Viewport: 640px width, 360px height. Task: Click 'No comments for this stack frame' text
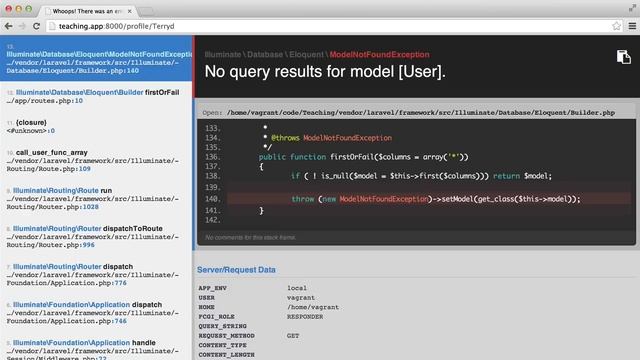[x=250, y=237]
